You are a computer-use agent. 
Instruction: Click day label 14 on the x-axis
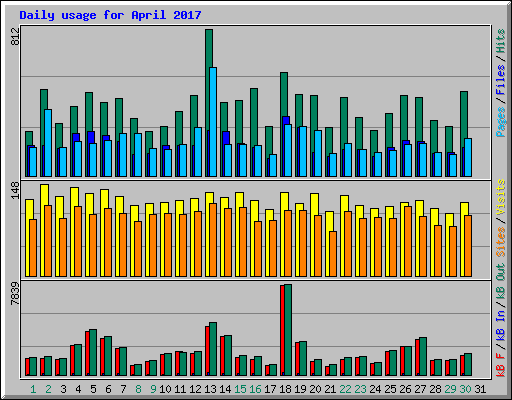[225, 389]
